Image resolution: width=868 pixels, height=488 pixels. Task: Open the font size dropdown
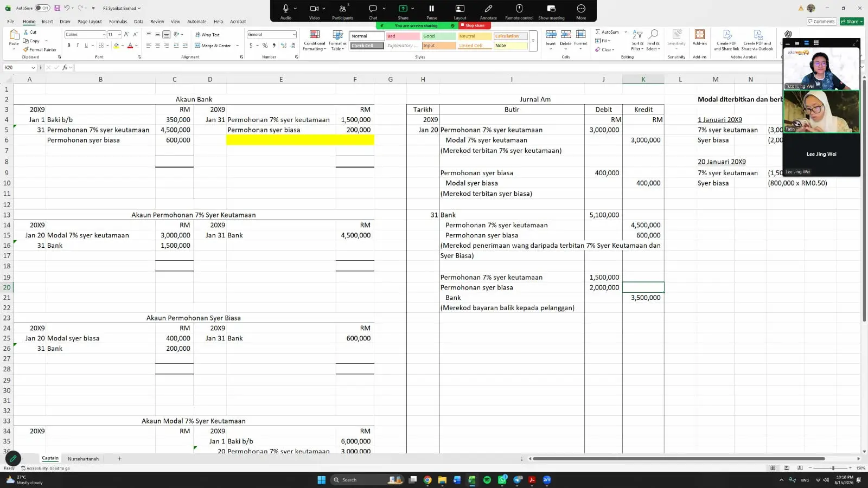(x=119, y=35)
